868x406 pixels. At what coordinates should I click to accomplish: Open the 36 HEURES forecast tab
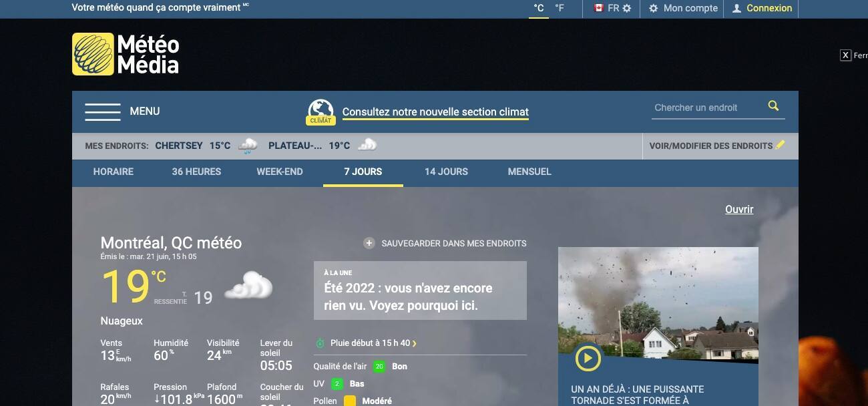click(x=196, y=172)
